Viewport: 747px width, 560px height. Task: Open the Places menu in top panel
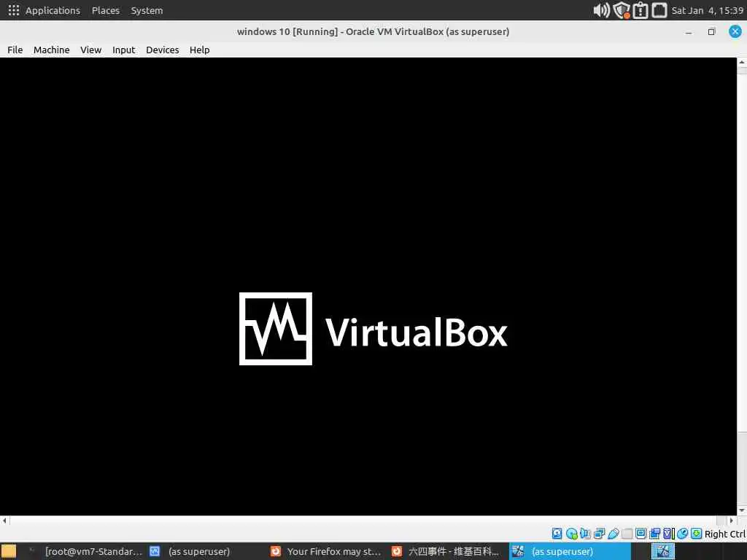(x=106, y=10)
